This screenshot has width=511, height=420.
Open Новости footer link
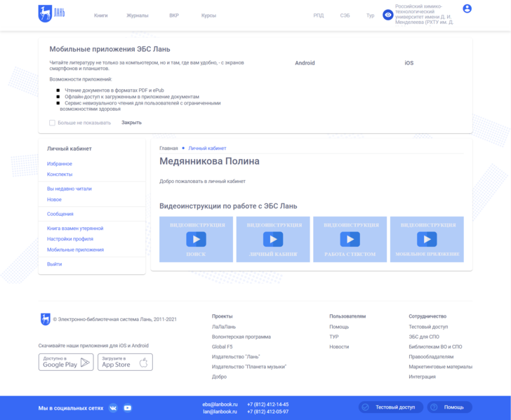click(339, 347)
